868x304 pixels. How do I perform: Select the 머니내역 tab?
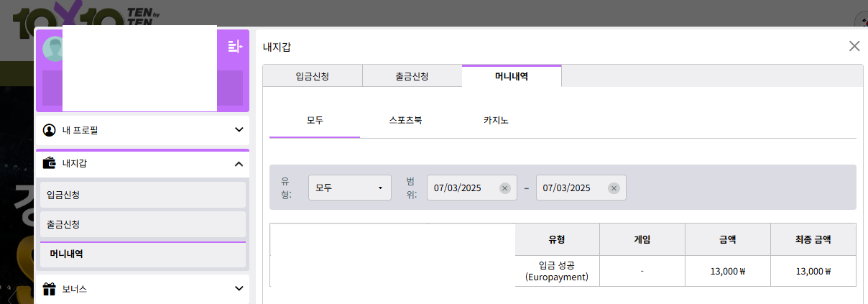[x=512, y=76]
